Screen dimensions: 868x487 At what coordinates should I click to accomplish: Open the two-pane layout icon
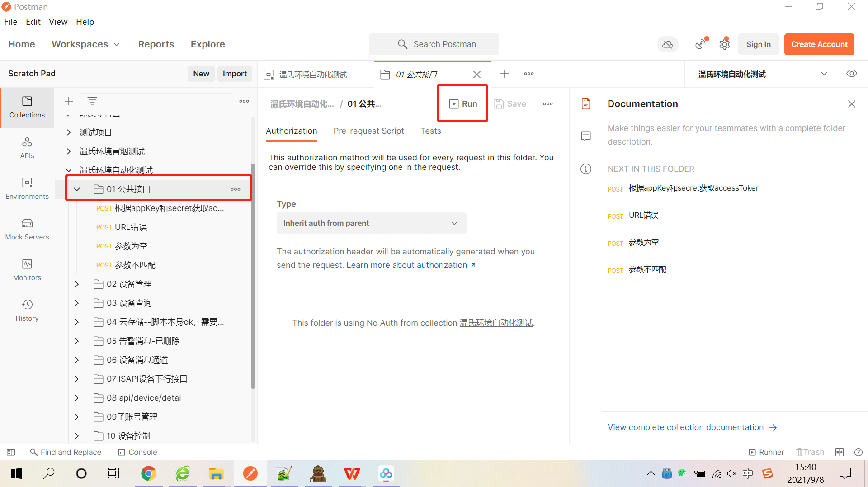(840, 452)
